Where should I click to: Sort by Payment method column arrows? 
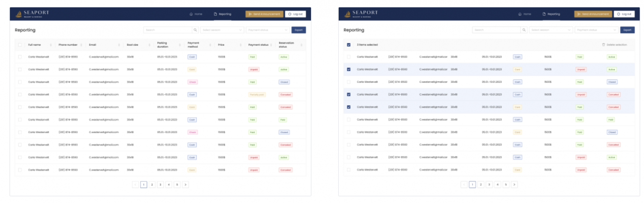pos(210,45)
